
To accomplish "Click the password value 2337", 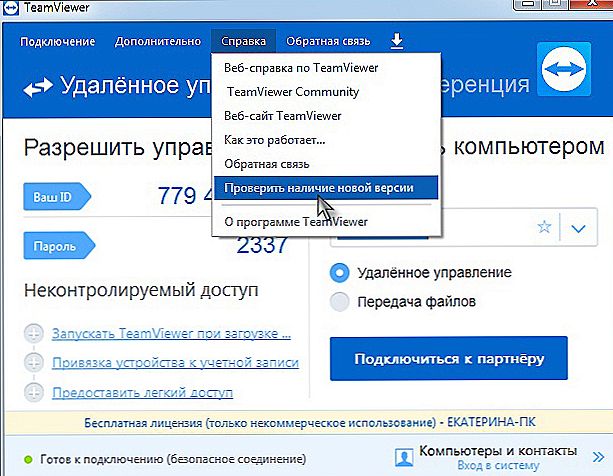I will 262,246.
